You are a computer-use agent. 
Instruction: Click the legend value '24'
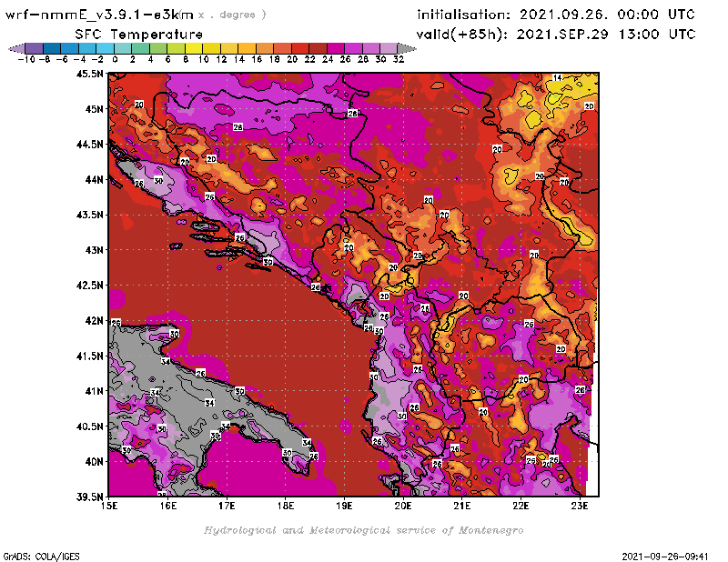(328, 59)
